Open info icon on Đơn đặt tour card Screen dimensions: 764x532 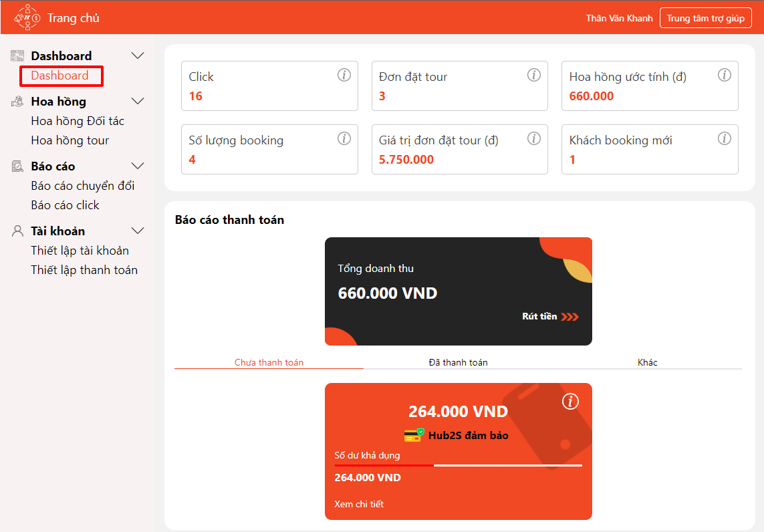[534, 75]
